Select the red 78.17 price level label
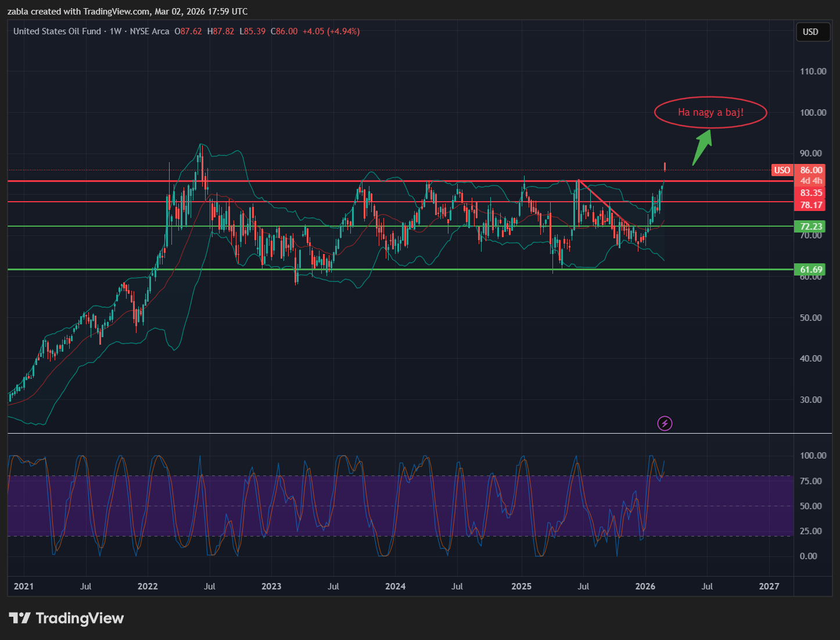Image resolution: width=840 pixels, height=640 pixels. coord(811,205)
